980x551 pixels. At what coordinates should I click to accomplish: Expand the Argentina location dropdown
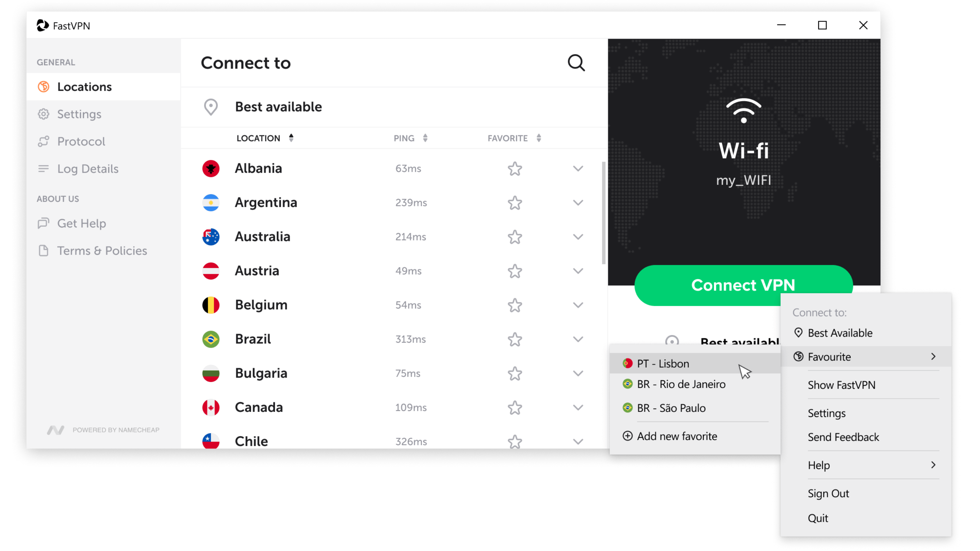pos(578,202)
